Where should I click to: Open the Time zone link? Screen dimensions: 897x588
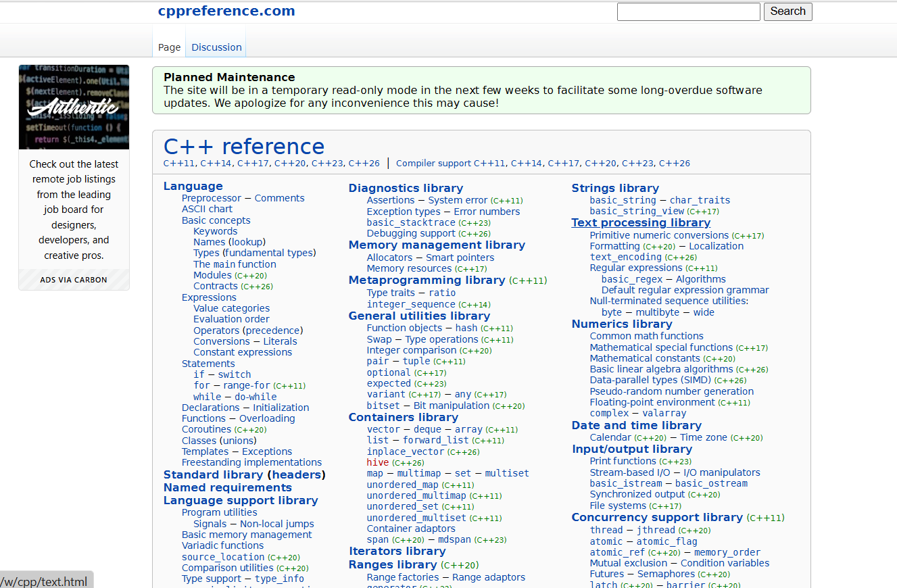704,437
